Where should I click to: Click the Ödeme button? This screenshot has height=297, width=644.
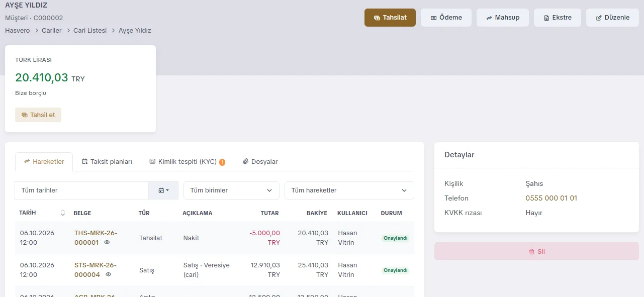(446, 18)
